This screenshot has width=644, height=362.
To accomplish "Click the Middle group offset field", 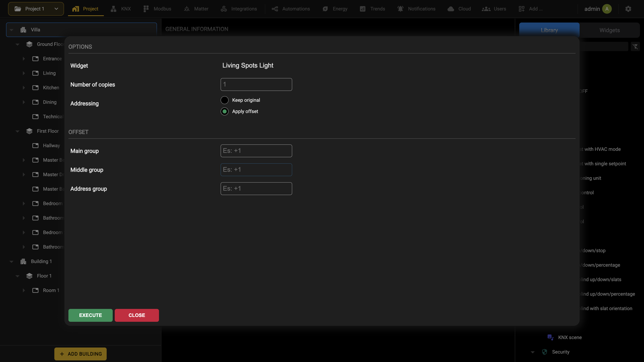I will click(x=256, y=170).
